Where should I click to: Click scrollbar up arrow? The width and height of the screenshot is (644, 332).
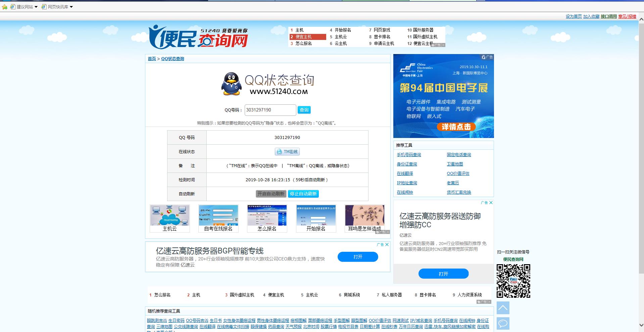641,19
